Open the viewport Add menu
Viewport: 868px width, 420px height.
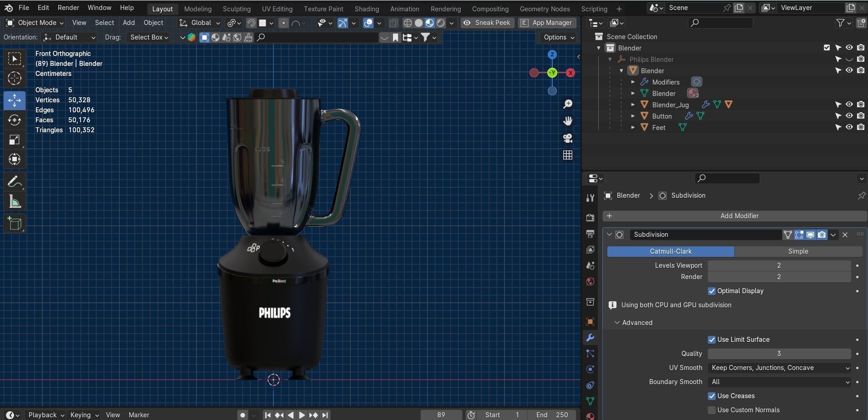[x=129, y=23]
